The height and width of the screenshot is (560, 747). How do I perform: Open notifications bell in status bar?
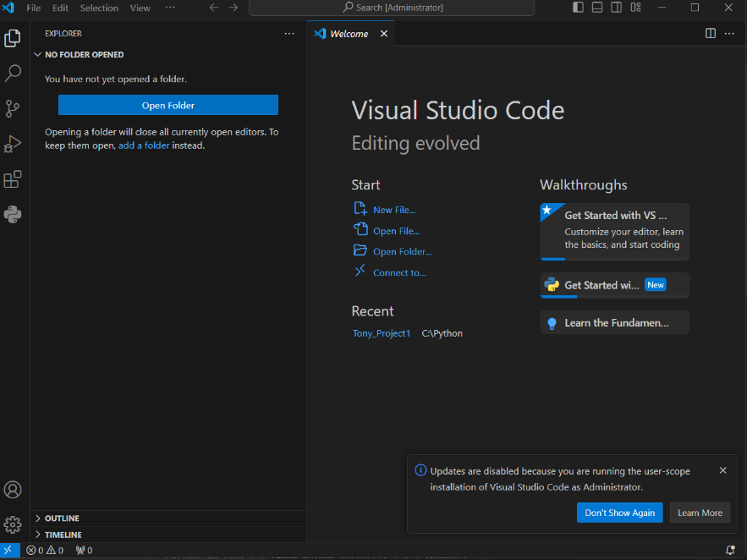pos(730,551)
